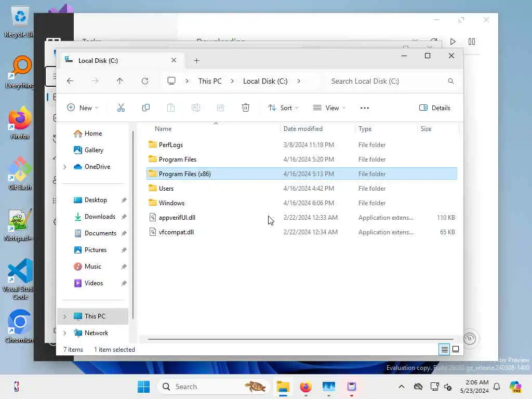The height and width of the screenshot is (399, 532).
Task: Toggle the Details pane button
Action: tap(435, 108)
